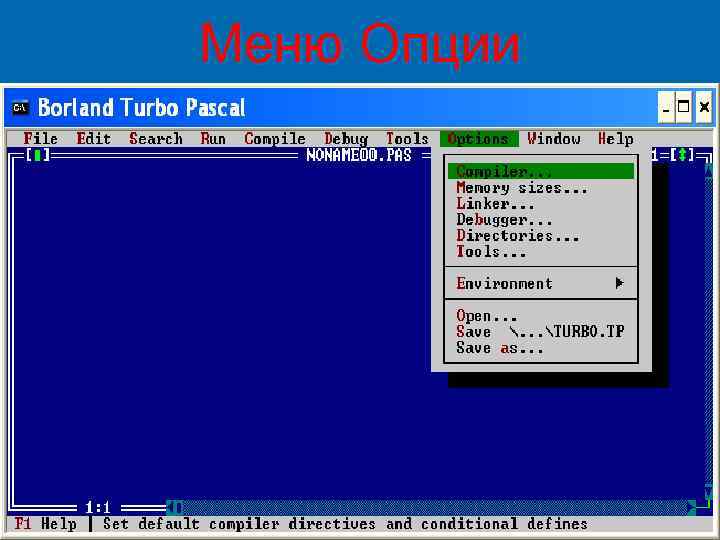Open the Help menu
Screen dimensions: 720x540
[615, 139]
